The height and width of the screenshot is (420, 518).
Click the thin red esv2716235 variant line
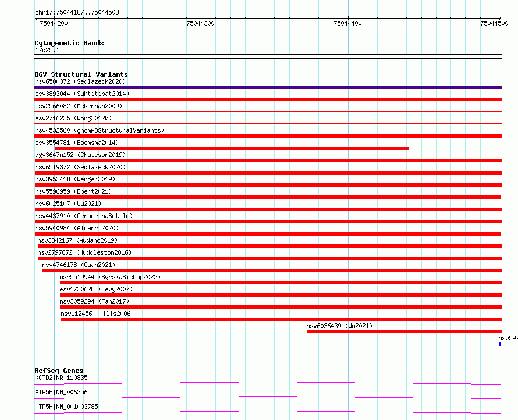tap(268, 124)
